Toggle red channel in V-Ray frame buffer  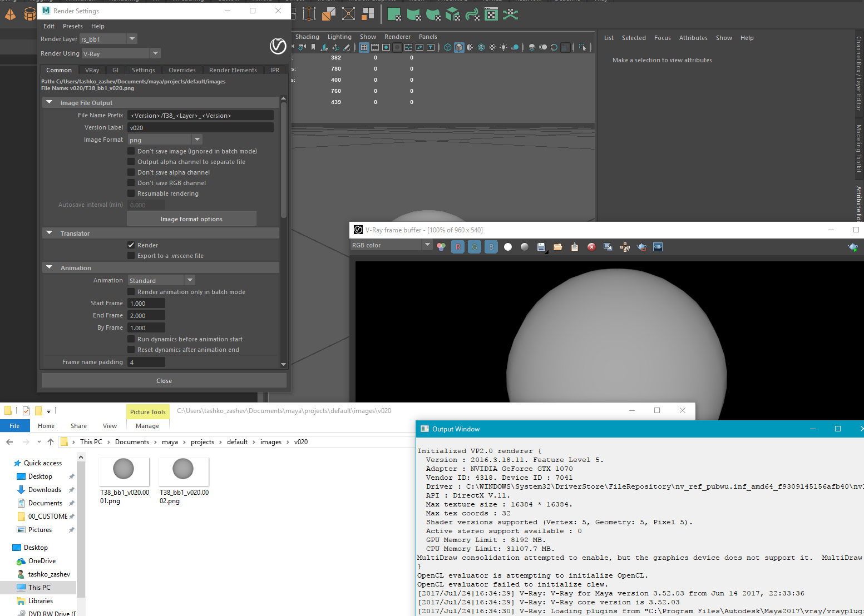[458, 247]
